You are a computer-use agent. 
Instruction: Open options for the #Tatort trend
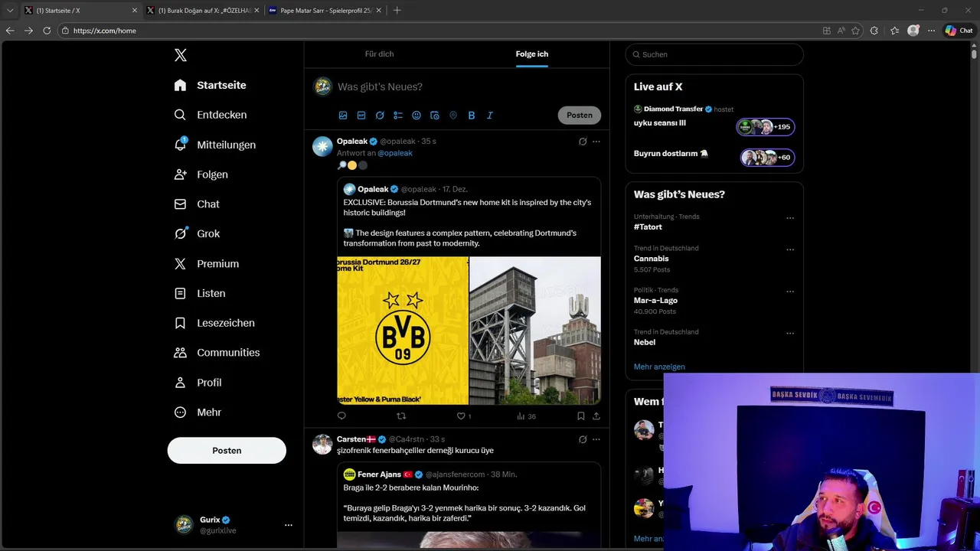tap(790, 218)
